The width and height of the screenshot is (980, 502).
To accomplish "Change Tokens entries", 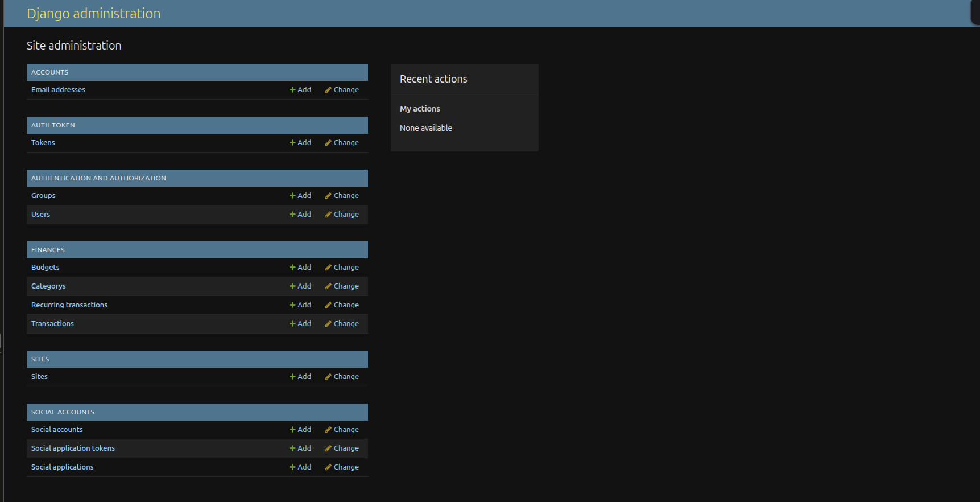I will (x=342, y=143).
